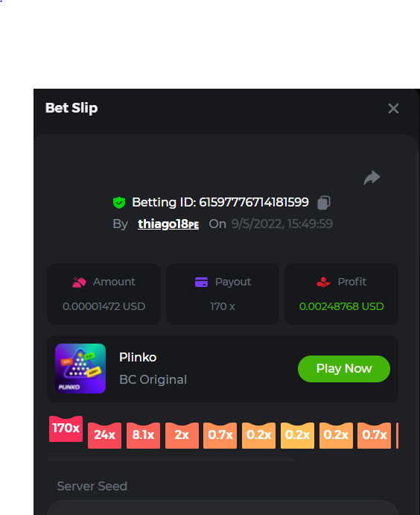This screenshot has width=420, height=515.
Task: Copy the Betting ID with copy icon
Action: [324, 203]
